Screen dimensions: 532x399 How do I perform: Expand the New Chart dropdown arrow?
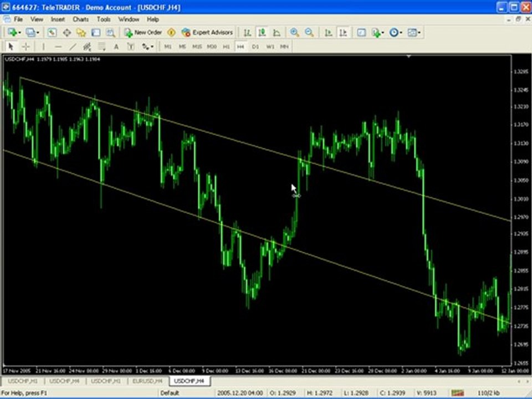click(x=19, y=33)
